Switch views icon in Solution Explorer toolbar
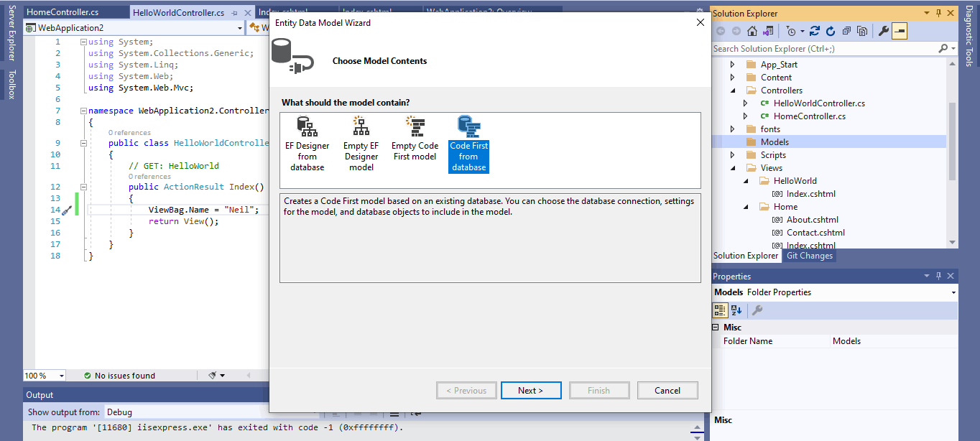Screen dimensions: 980x441 (768, 32)
